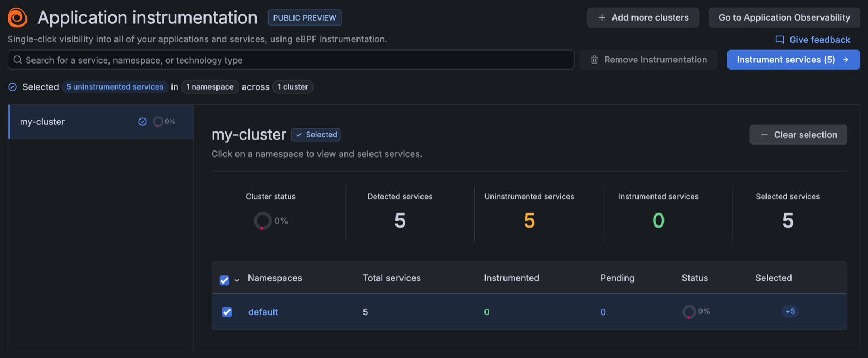The image size is (868, 358).
Task: Click the Pending value 0 in default row
Action: click(603, 312)
